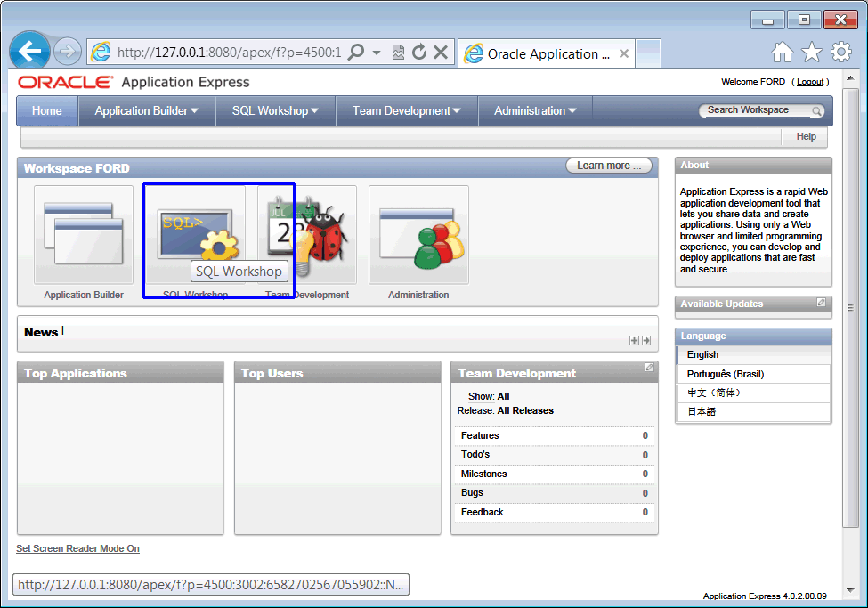
Task: Click the edit icon in Available Updates panel
Action: [822, 303]
